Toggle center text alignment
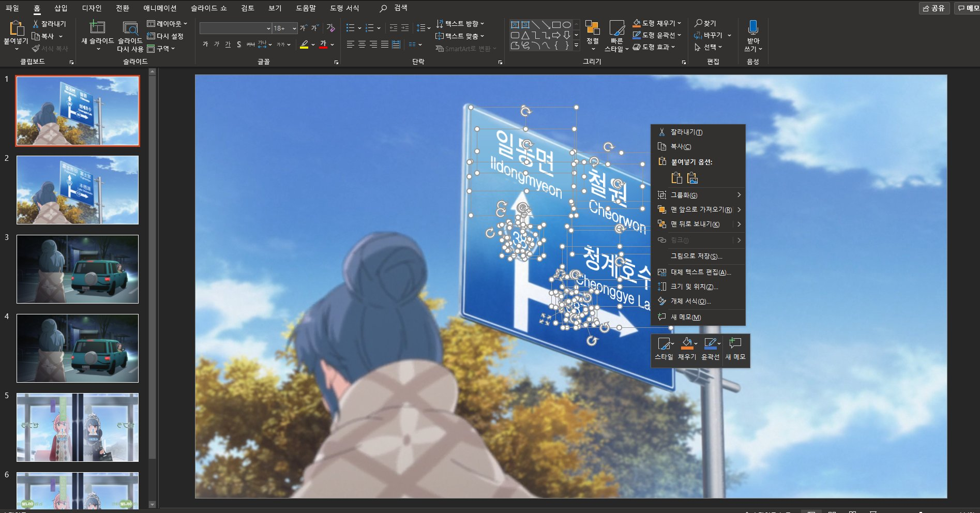Viewport: 980px width, 513px height. 362,44
